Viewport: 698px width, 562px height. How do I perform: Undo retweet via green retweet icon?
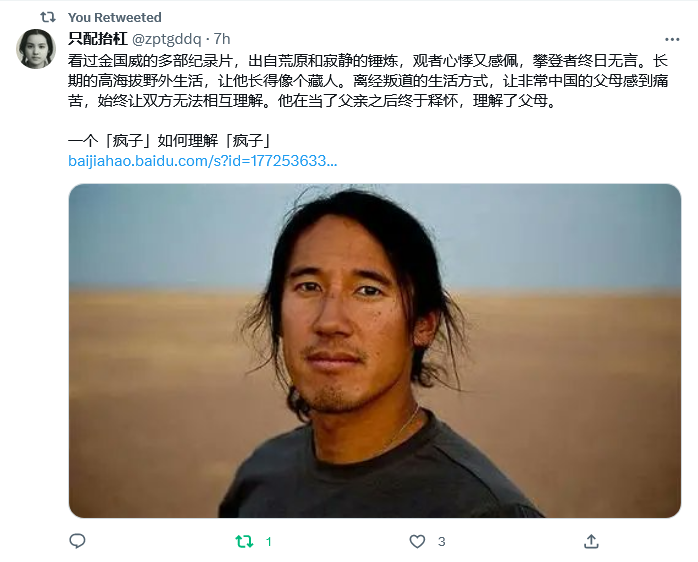(x=244, y=542)
